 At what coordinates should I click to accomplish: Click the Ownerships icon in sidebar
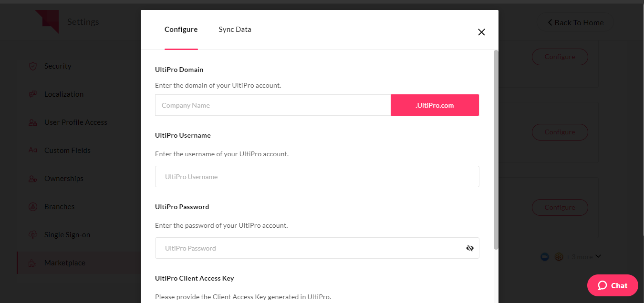point(33,179)
